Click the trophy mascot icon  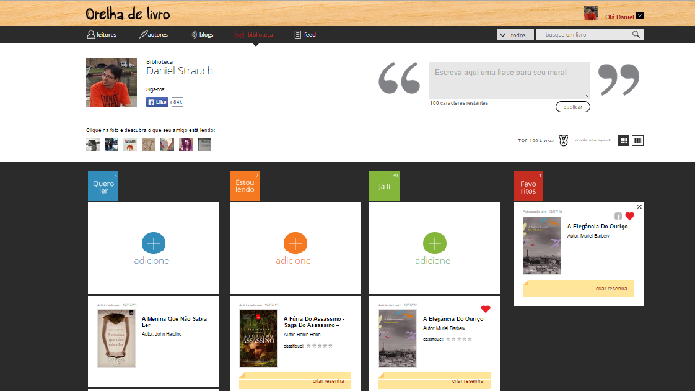click(563, 141)
